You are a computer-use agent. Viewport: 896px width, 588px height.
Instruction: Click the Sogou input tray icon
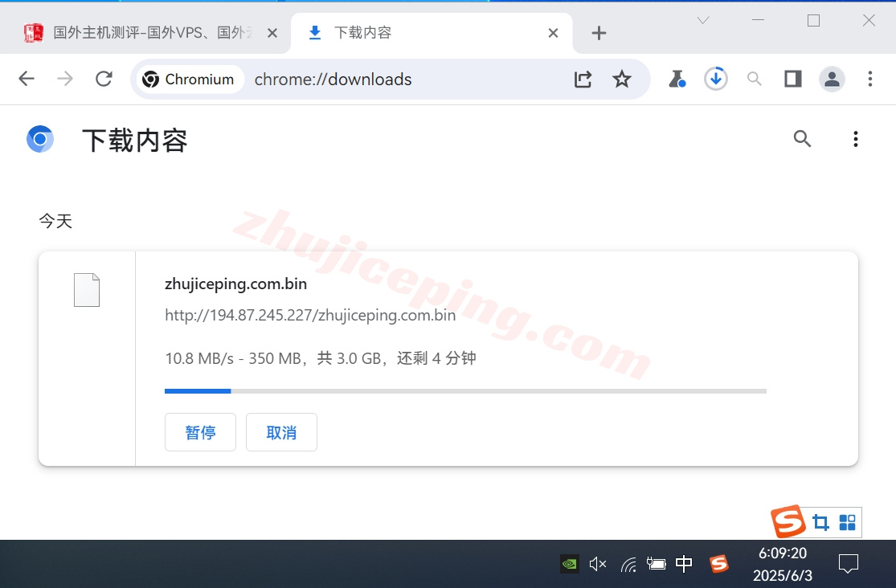(x=719, y=564)
